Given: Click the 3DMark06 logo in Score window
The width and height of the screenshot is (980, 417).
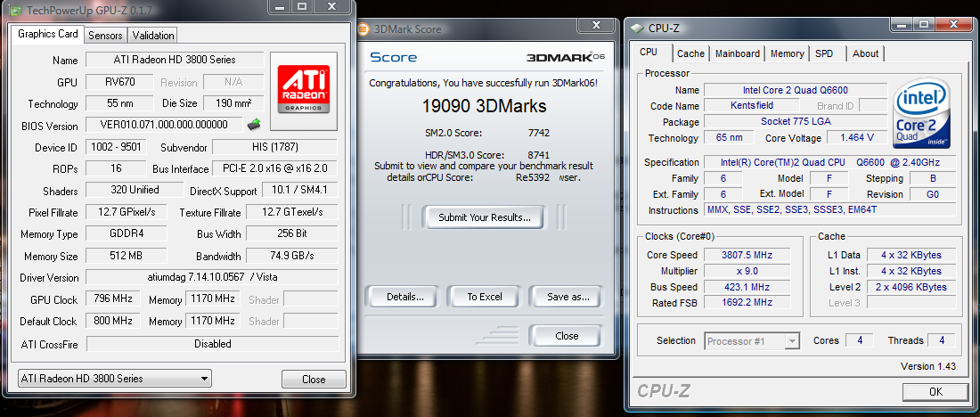Looking at the screenshot, I should pos(566,57).
